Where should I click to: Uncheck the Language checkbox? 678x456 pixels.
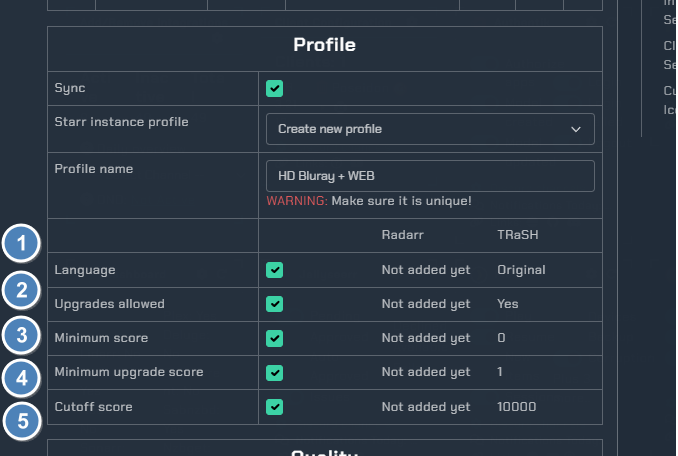[275, 270]
